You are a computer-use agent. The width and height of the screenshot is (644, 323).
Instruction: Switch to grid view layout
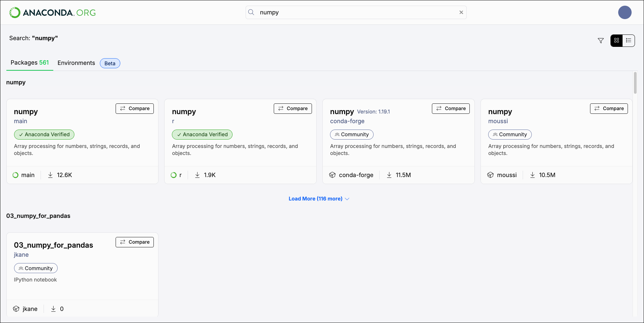[x=617, y=41]
